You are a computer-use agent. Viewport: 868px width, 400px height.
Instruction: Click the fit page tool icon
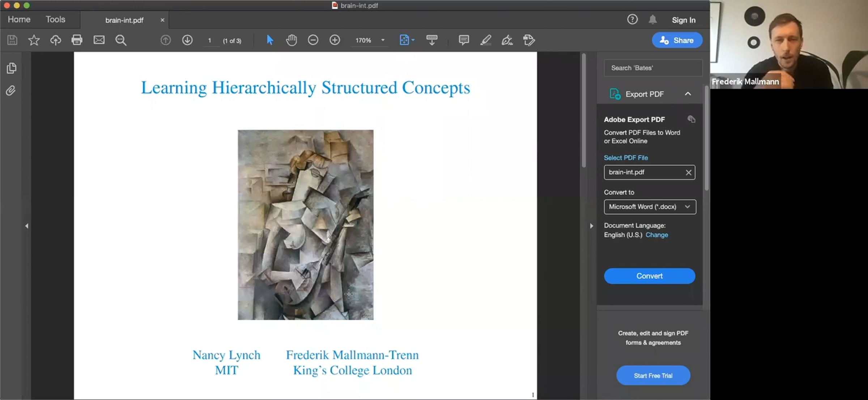point(404,40)
